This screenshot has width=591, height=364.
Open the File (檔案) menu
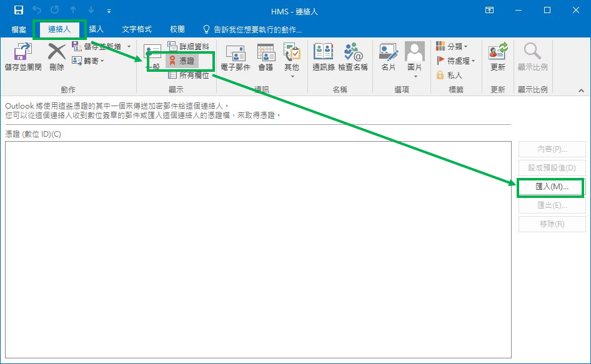tap(17, 29)
